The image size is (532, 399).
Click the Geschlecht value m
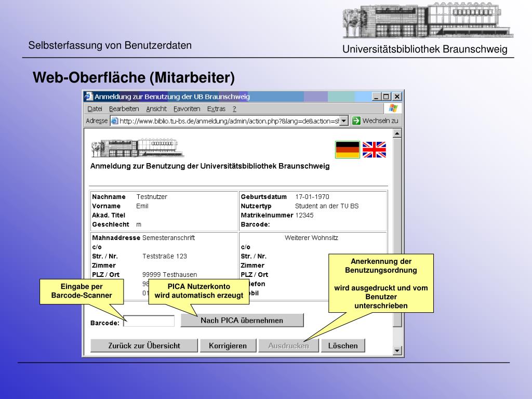tap(139, 224)
